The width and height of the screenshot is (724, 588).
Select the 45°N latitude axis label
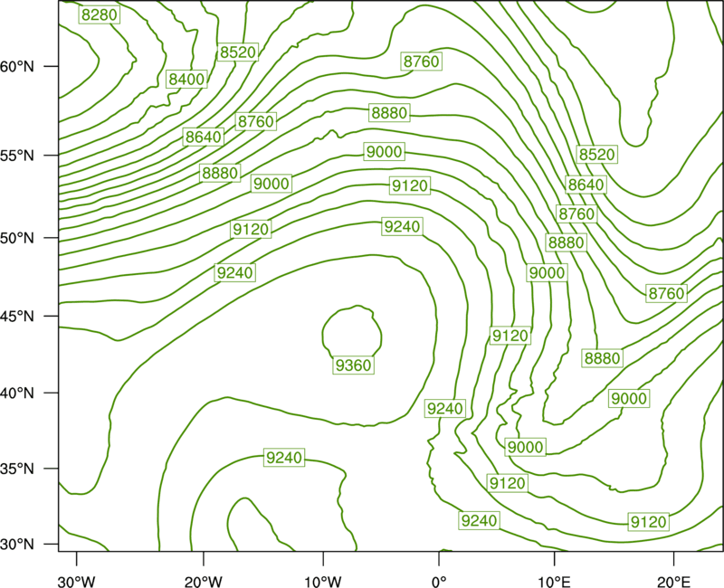pyautogui.click(x=17, y=316)
